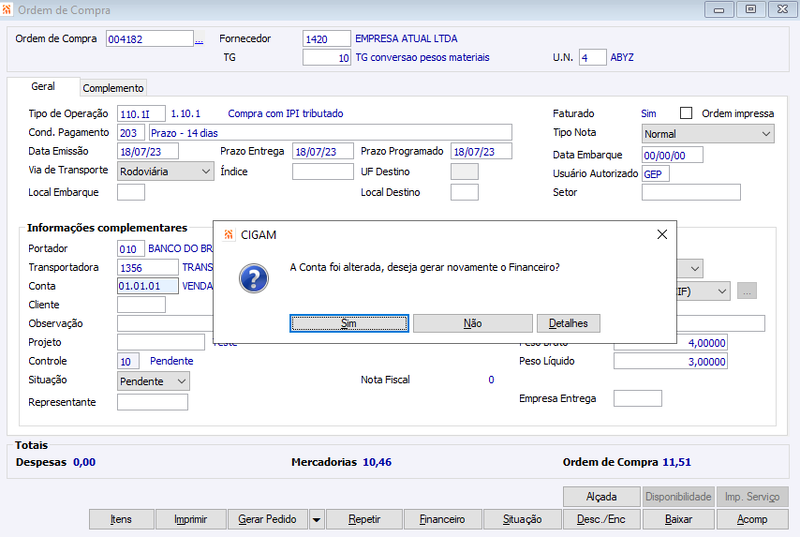Toggle the Ordem impressa checkbox
800x537 pixels.
pos(686,113)
